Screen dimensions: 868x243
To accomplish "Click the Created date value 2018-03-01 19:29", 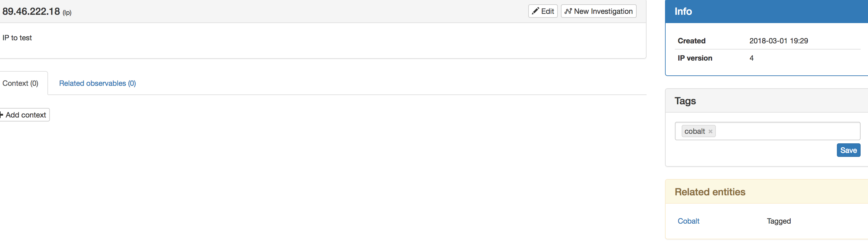I will tap(780, 41).
